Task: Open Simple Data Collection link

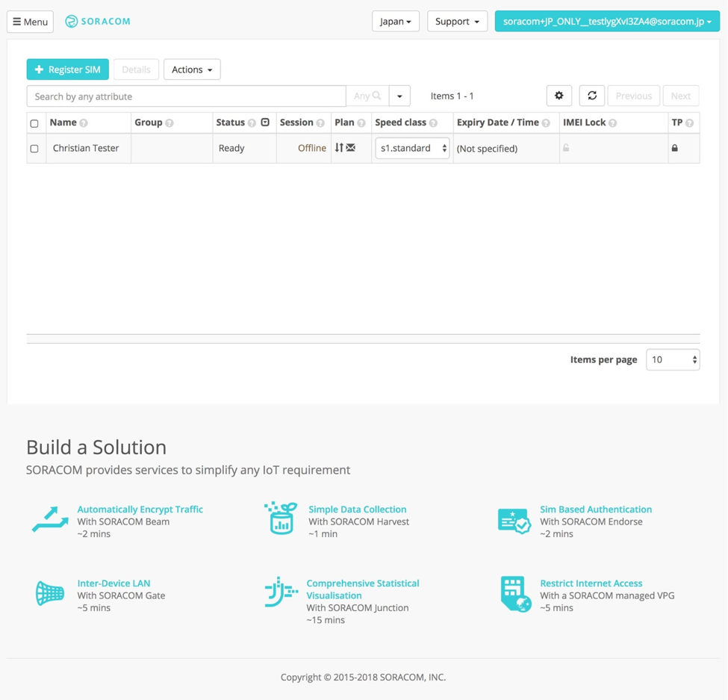Action: (358, 509)
